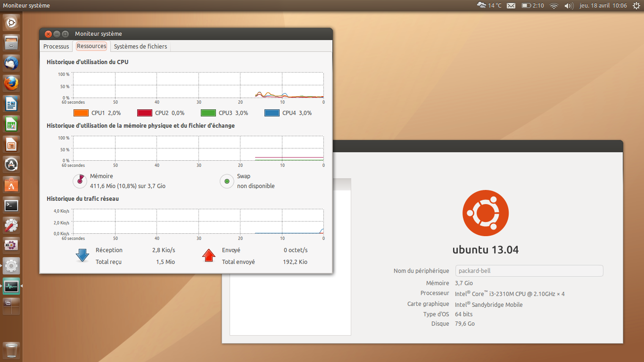Click the disk value '79,6 Go'
644x362 pixels.
[x=465, y=324]
